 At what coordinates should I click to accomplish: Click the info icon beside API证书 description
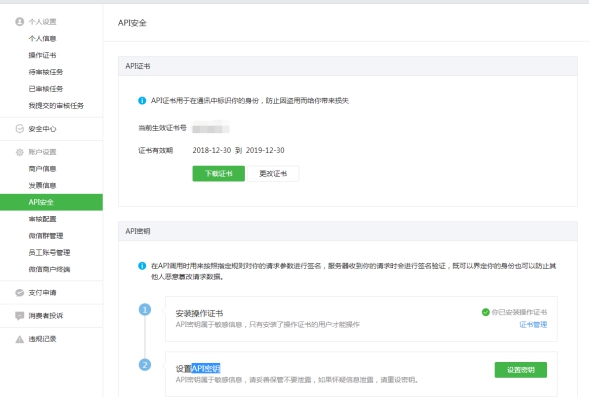coord(142,101)
